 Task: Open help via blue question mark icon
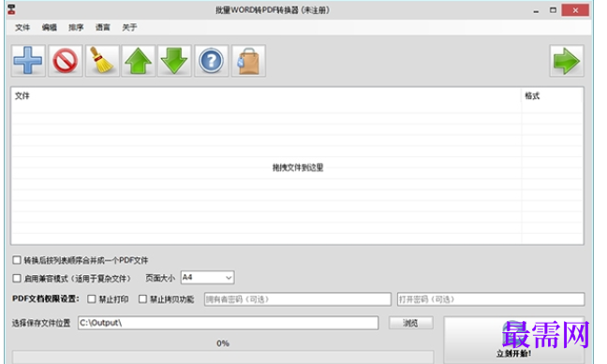point(211,61)
